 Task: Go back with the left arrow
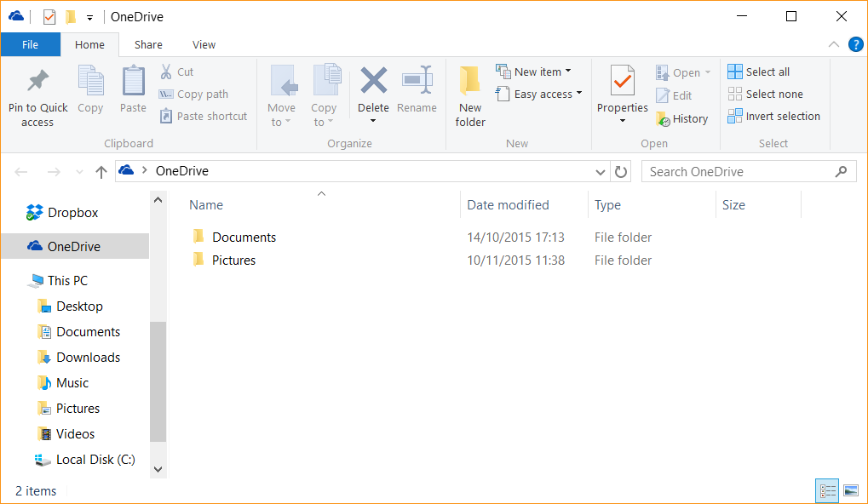click(21, 172)
